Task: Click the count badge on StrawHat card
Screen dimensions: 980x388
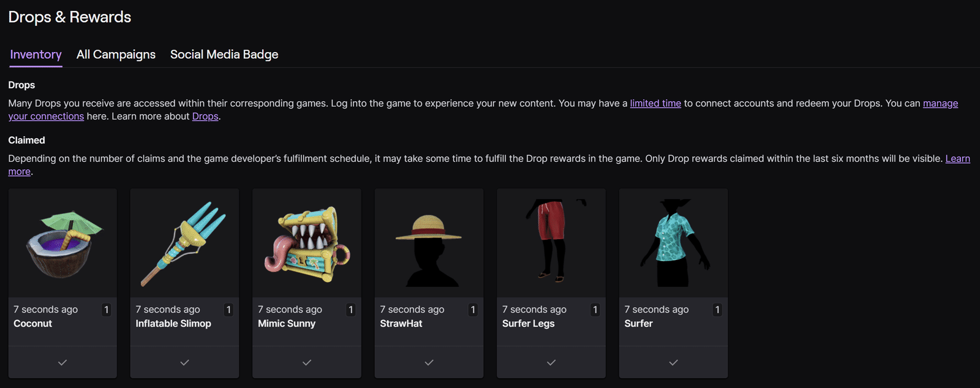Action: (x=473, y=310)
